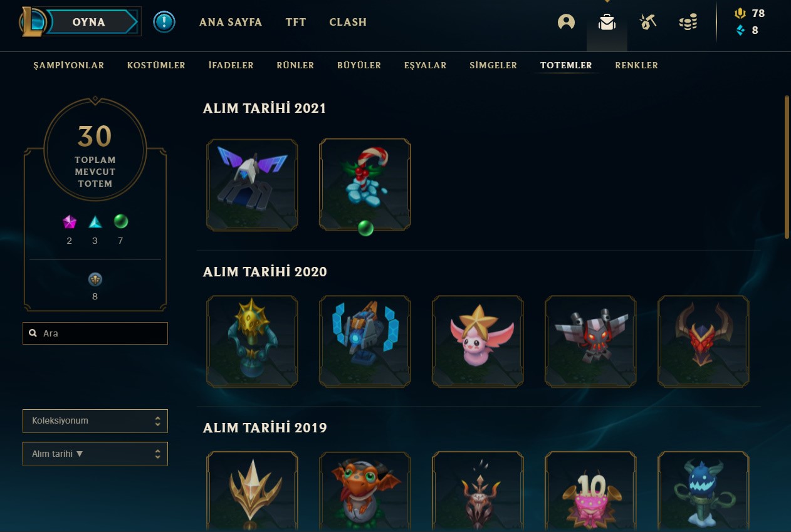Viewport: 791px width, 532px height.
Task: Click the OYNA play button
Action: [x=92, y=22]
